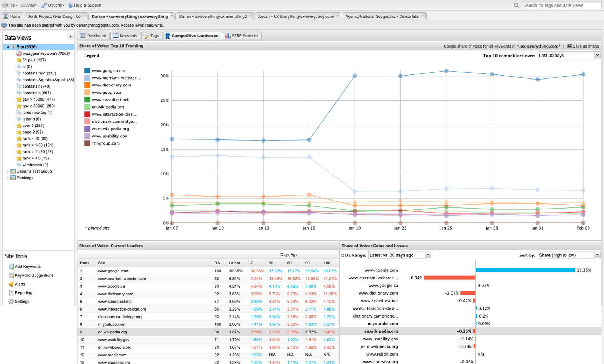
Task: Open the Tags tab
Action: point(151,36)
